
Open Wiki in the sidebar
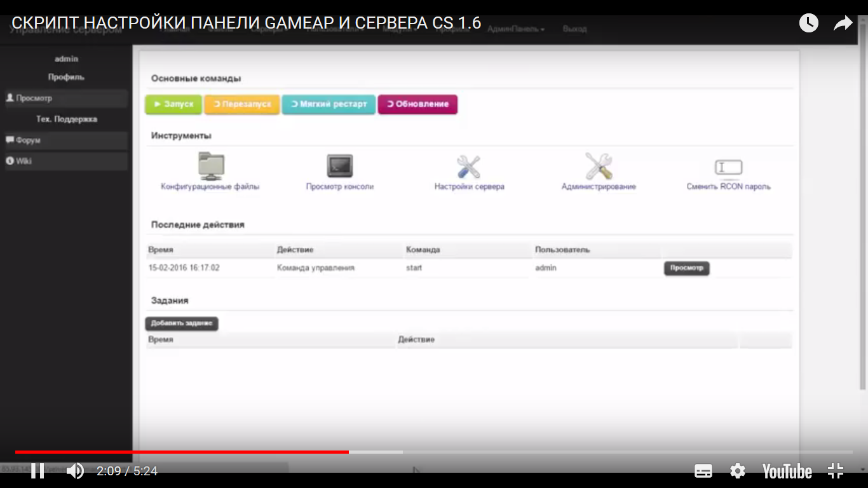pos(66,161)
